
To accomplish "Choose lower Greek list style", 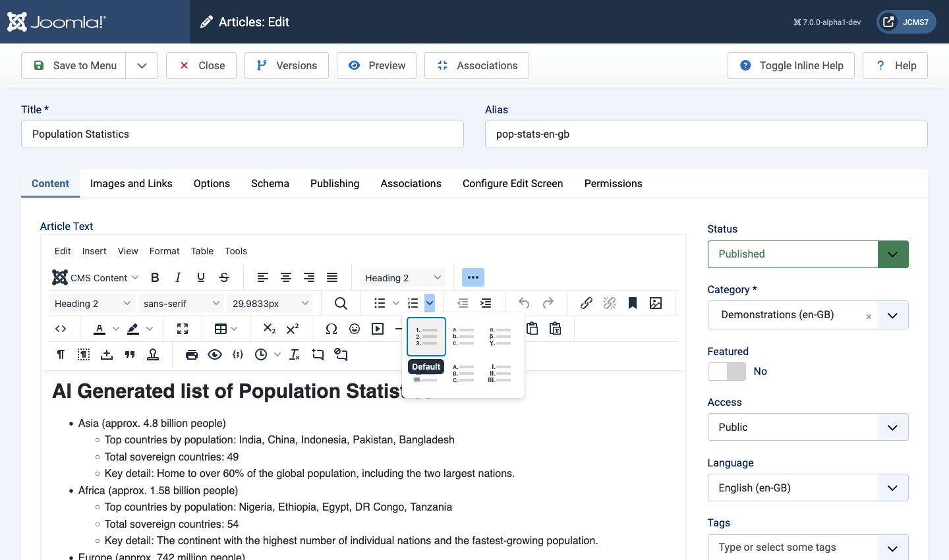I will point(500,337).
